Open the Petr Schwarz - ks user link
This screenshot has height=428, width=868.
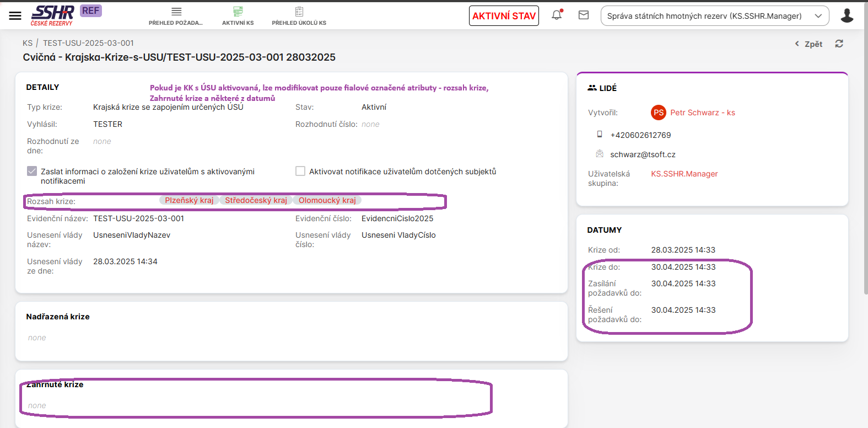(702, 113)
